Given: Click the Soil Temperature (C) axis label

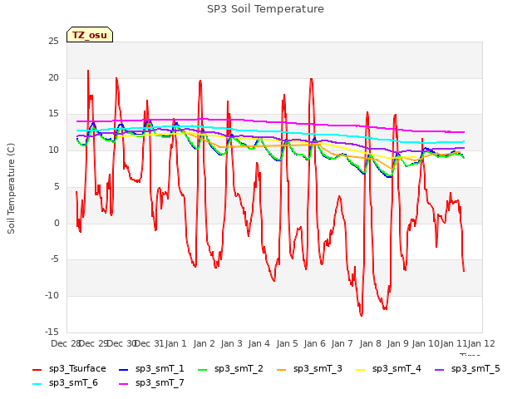Looking at the screenshot, I should (x=11, y=189).
